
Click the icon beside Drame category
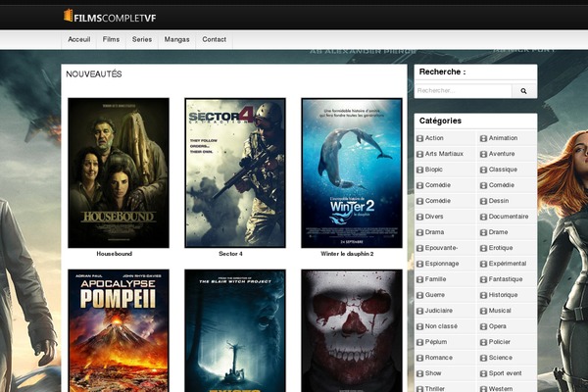click(x=484, y=232)
